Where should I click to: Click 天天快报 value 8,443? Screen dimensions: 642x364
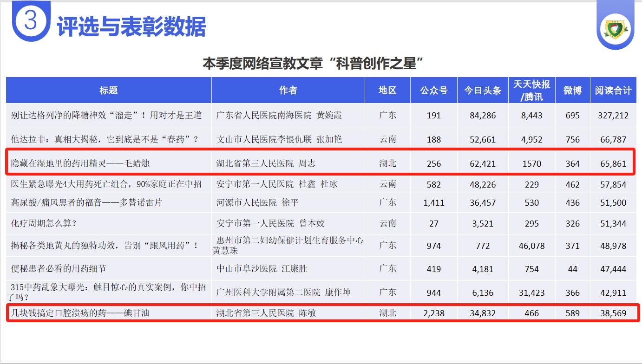coord(532,115)
